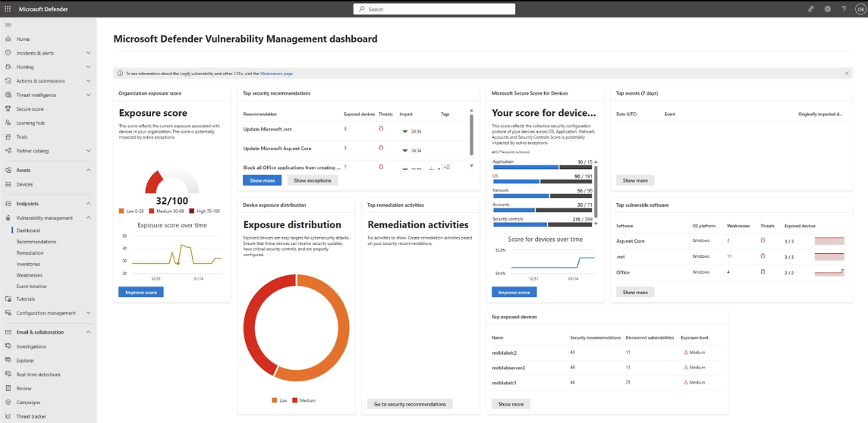The image size is (868, 423).
Task: Click the Security controls progress bar
Action: click(x=543, y=224)
